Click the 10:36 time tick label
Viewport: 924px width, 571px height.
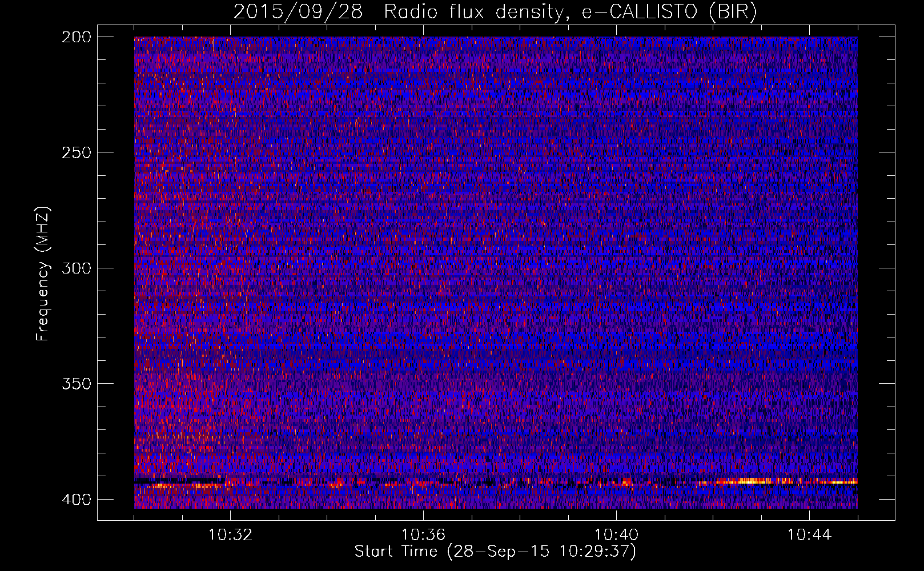pyautogui.click(x=423, y=535)
